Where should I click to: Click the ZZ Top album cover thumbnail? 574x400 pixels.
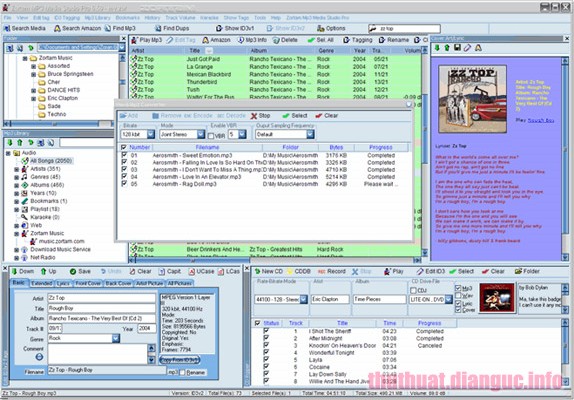[472, 99]
